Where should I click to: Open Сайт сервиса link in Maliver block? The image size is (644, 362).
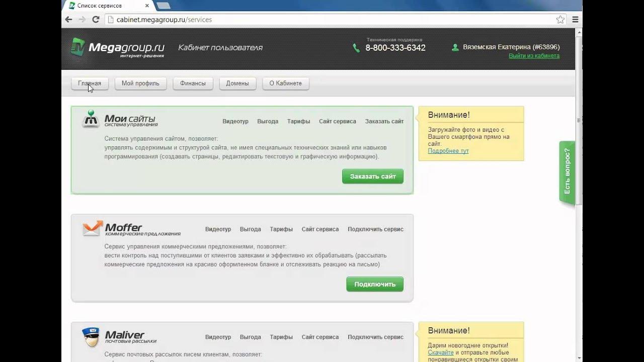click(320, 337)
